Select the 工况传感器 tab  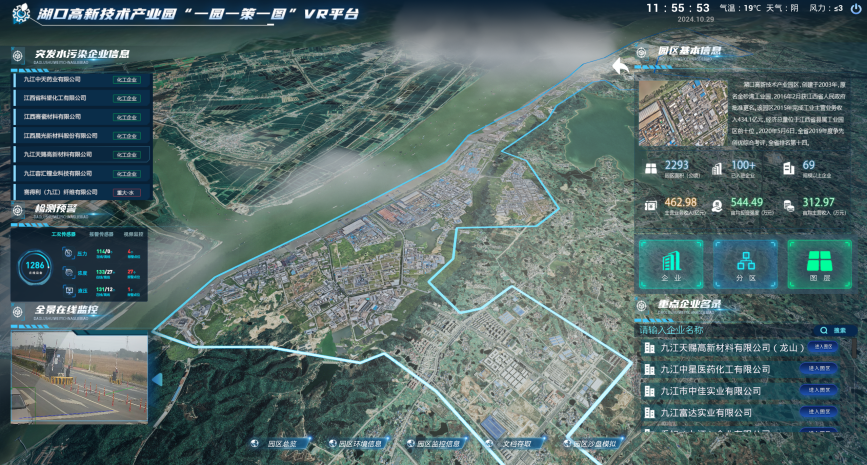click(x=64, y=234)
